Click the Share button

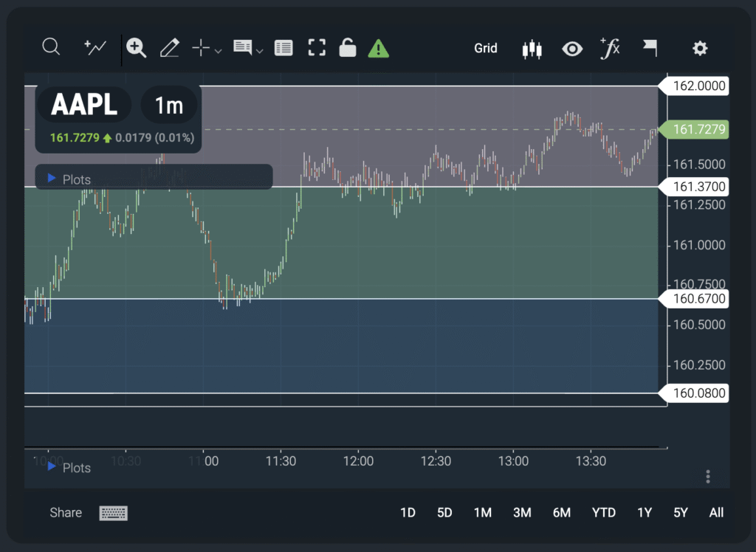pos(66,513)
